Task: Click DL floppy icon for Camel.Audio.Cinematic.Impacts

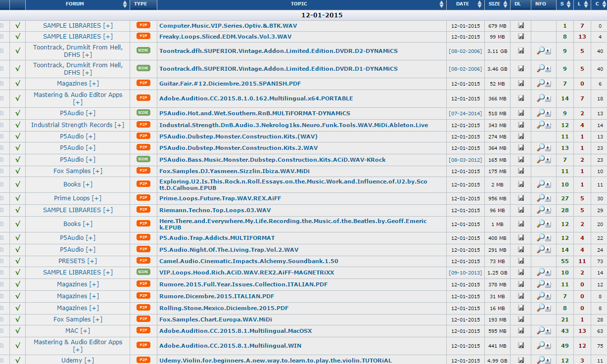Action: (521, 261)
